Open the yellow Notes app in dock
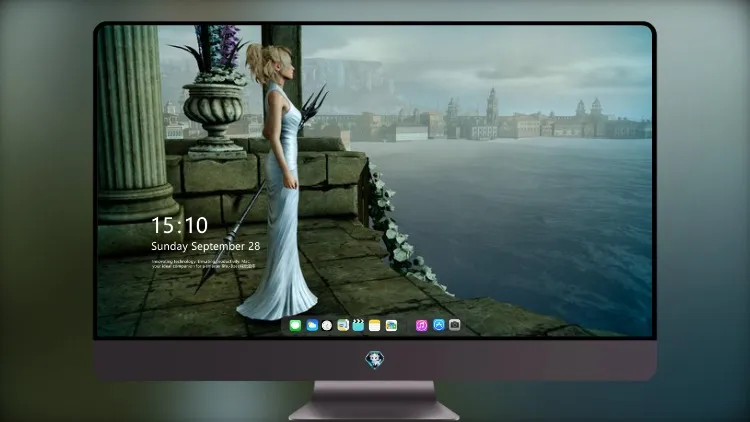The width and height of the screenshot is (750, 422). [x=375, y=326]
